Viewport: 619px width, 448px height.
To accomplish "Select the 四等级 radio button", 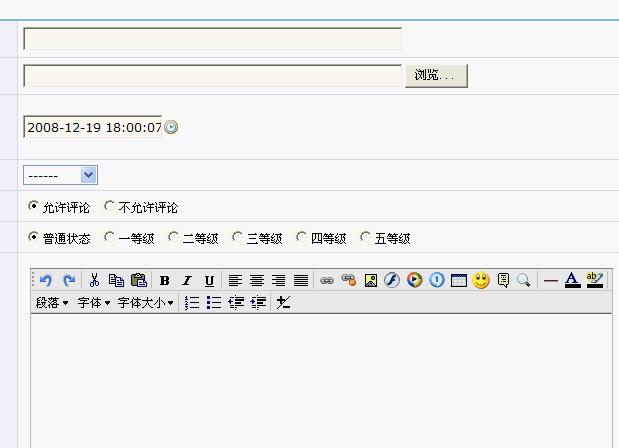I will pyautogui.click(x=301, y=237).
